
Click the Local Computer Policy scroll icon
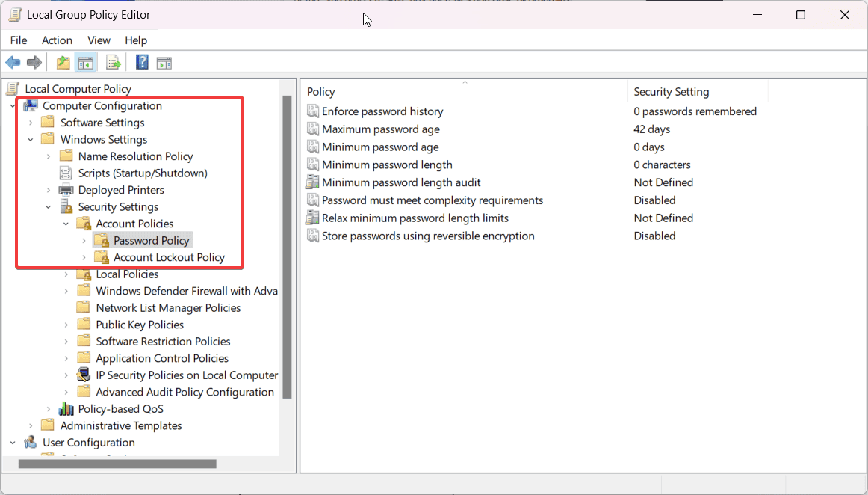14,89
